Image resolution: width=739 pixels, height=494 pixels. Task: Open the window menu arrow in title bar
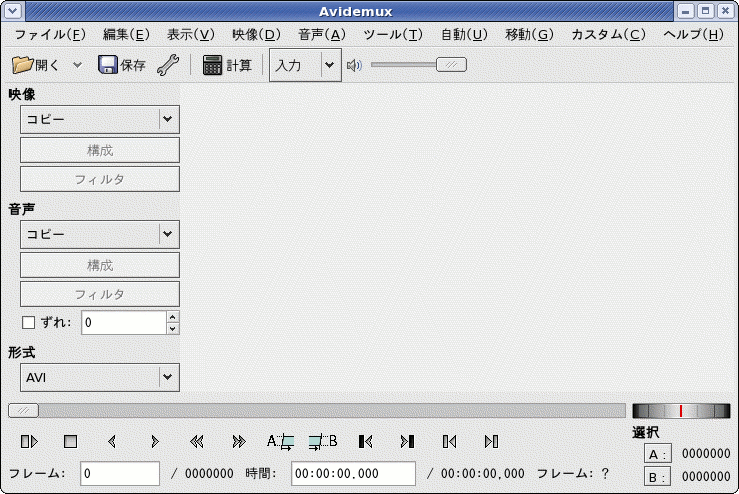[x=13, y=11]
